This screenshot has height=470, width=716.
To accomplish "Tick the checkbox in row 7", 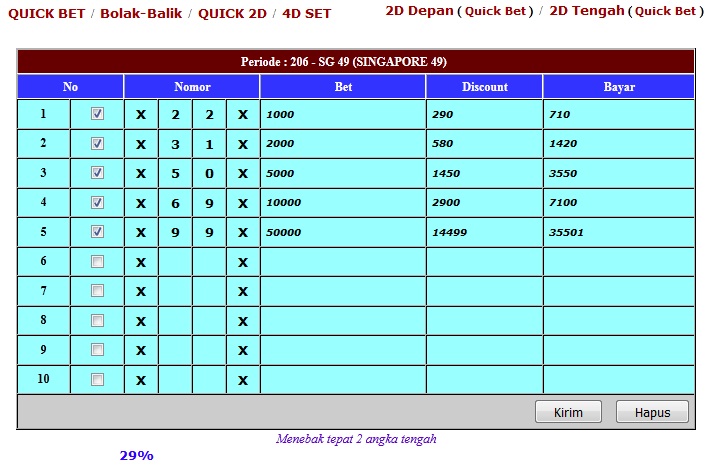I will pyautogui.click(x=97, y=290).
